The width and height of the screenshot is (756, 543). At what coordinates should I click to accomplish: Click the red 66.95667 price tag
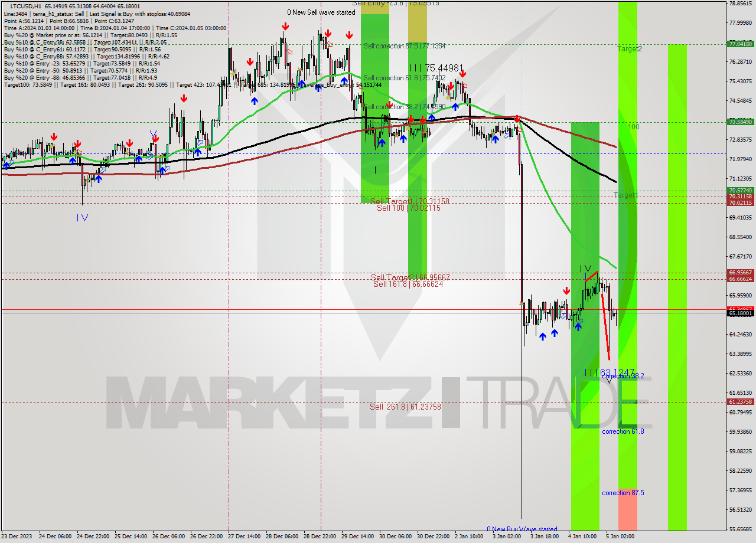tap(741, 273)
